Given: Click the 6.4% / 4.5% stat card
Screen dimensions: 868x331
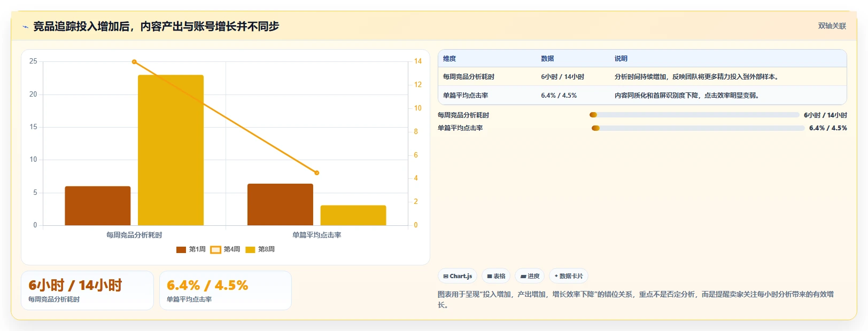Looking at the screenshot, I should [x=226, y=290].
